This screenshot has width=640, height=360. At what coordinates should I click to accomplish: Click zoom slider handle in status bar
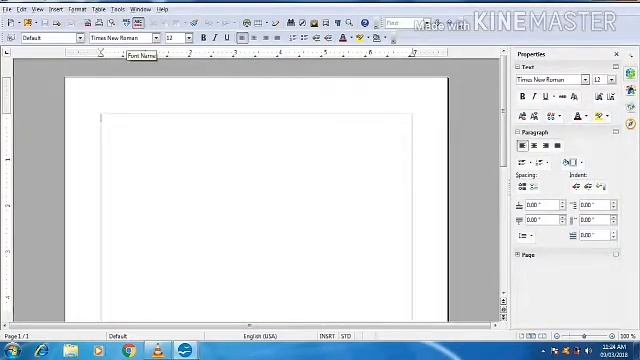tap(584, 336)
